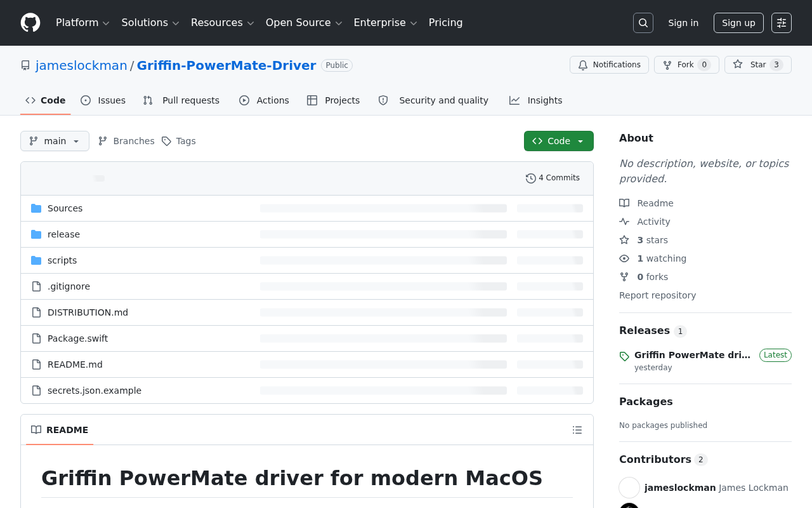The image size is (812, 508).
Task: Open the release folder name
Action: click(63, 234)
